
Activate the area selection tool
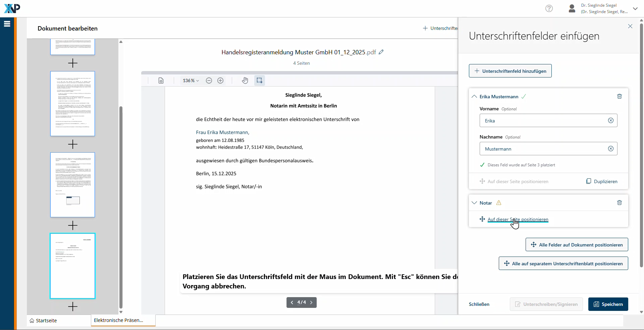259,80
